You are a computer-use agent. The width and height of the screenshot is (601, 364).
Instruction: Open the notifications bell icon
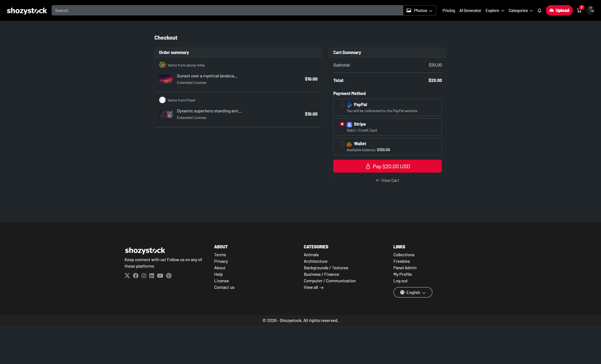click(x=539, y=11)
